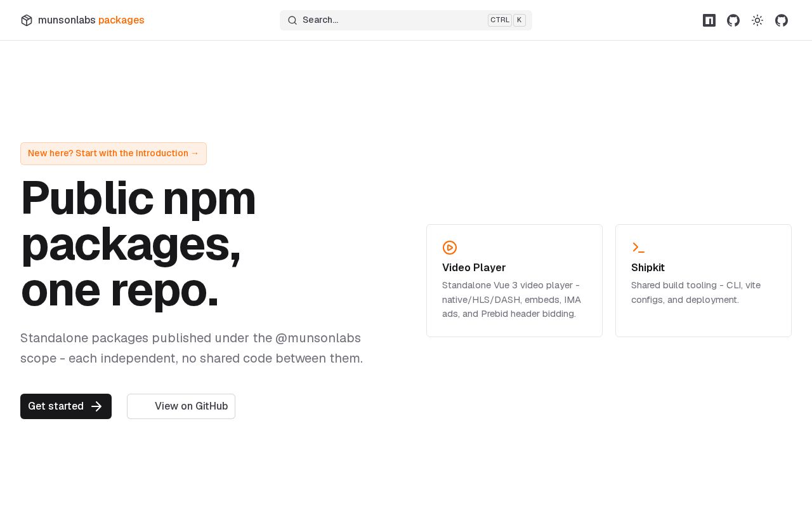Click the munsonlabs packages site title
Screen dimensions: 812x508
coord(91,20)
